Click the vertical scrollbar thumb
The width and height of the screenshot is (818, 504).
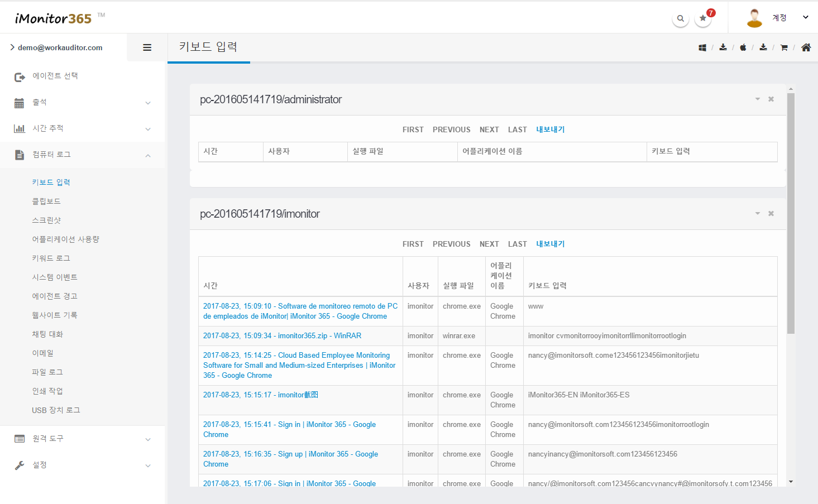tap(791, 214)
